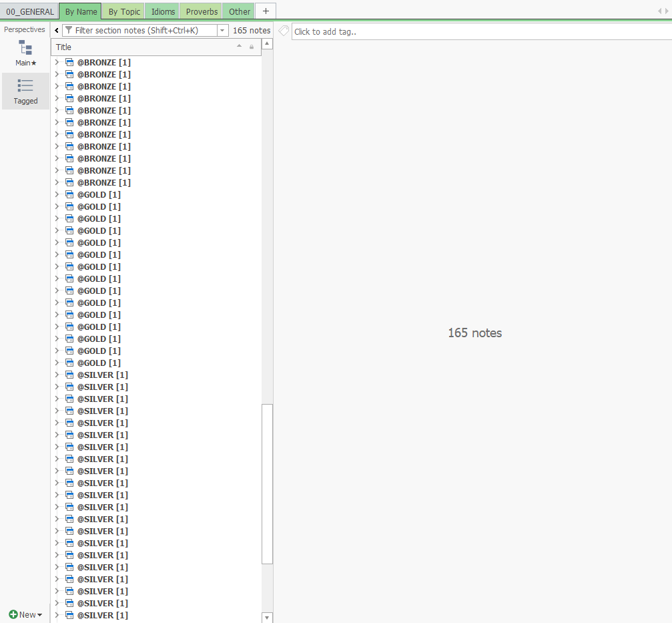Toggle the lock icon in the Title header
672x623 pixels.
[251, 47]
